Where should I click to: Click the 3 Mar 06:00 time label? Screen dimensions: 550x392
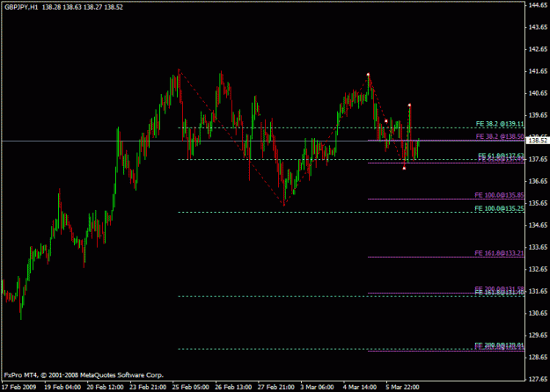[317, 387]
